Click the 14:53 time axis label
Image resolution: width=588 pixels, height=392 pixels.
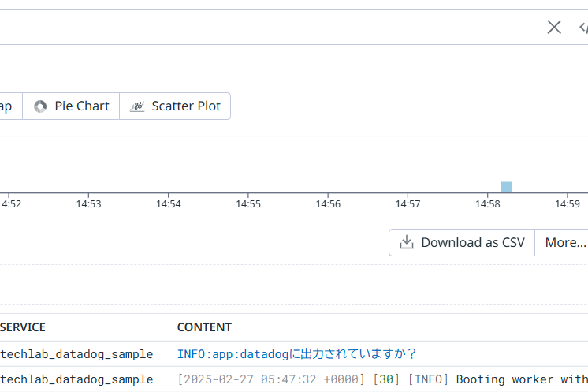[x=88, y=204]
